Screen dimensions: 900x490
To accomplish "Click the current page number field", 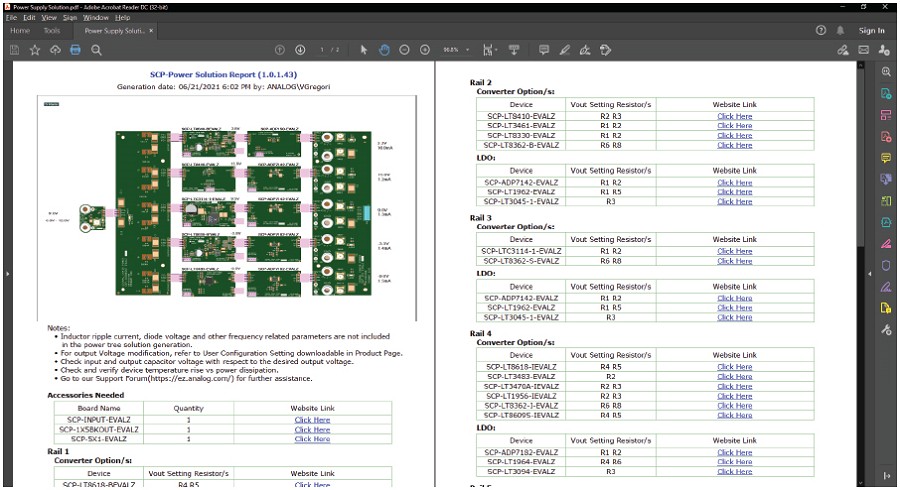I will [322, 50].
